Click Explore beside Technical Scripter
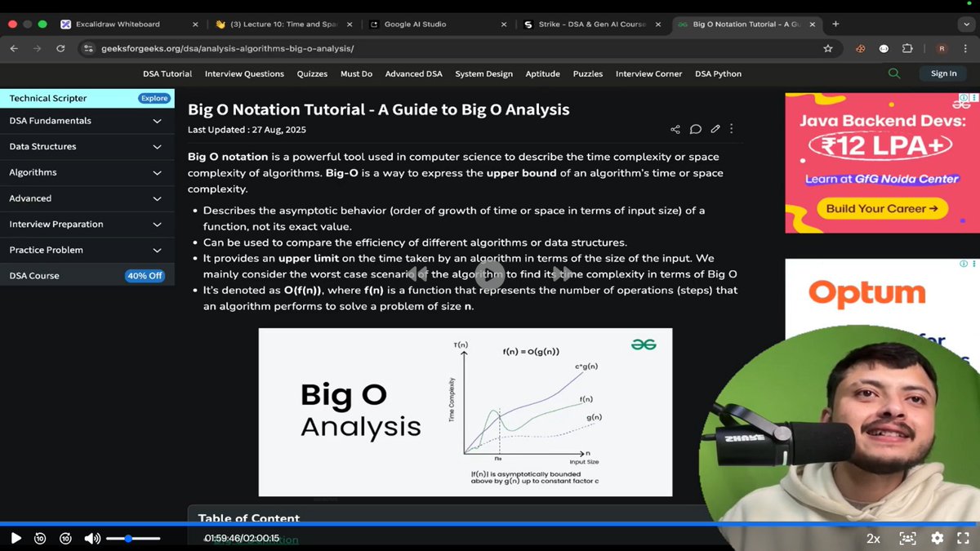The image size is (980, 551). (x=154, y=98)
